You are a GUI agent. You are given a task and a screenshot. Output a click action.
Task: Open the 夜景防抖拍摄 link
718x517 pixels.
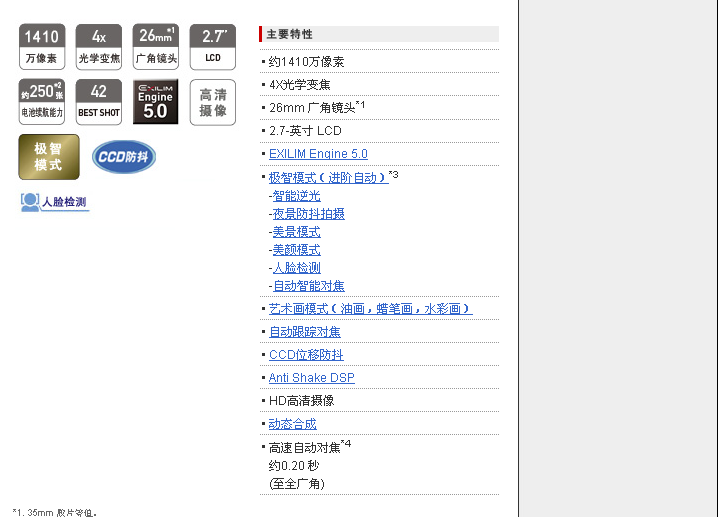pyautogui.click(x=309, y=214)
